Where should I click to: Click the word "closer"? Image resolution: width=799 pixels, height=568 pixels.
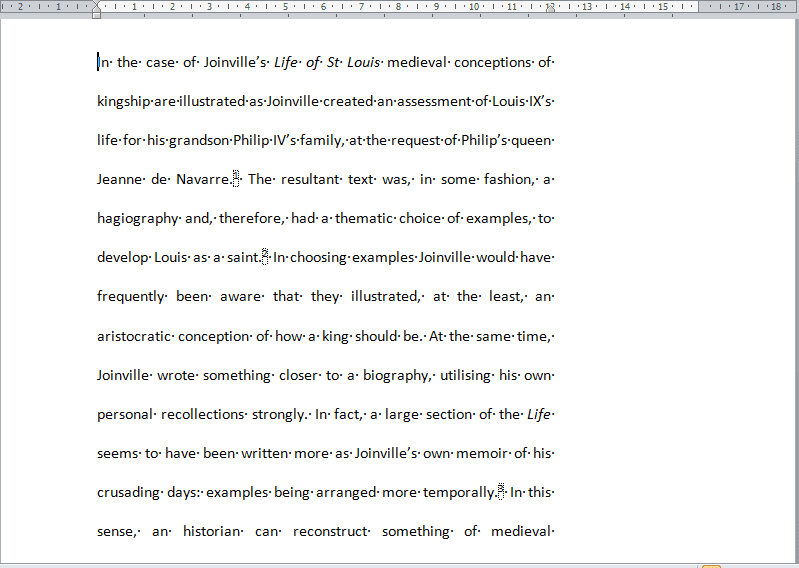299,375
